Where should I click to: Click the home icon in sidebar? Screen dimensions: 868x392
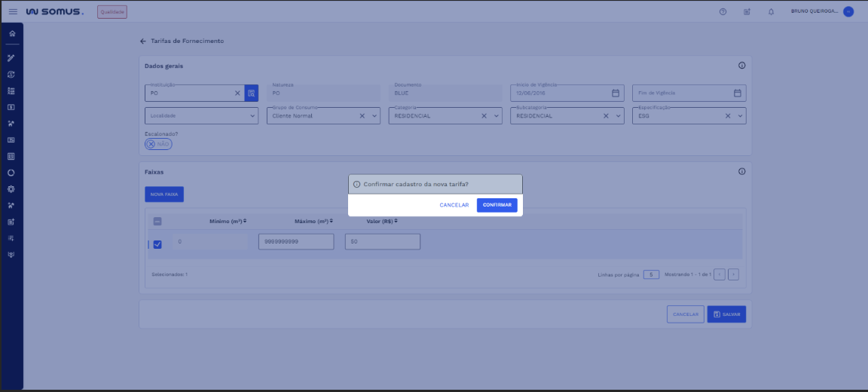[x=11, y=34]
